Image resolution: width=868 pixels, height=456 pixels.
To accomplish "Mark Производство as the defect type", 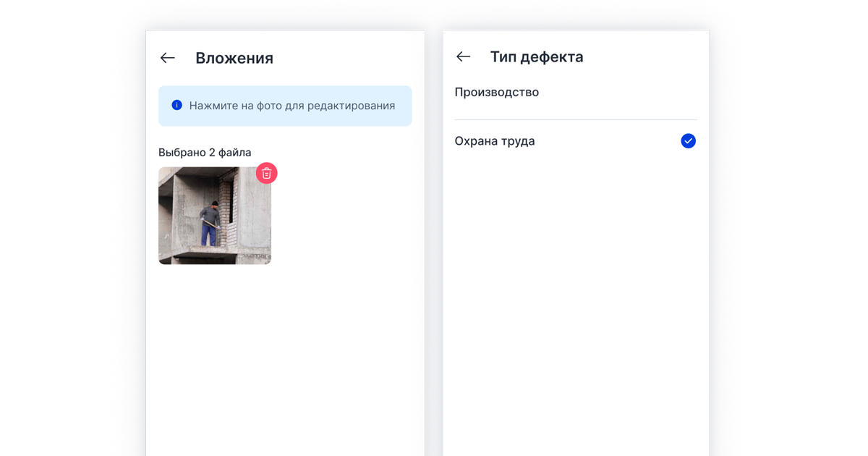I will [x=497, y=92].
